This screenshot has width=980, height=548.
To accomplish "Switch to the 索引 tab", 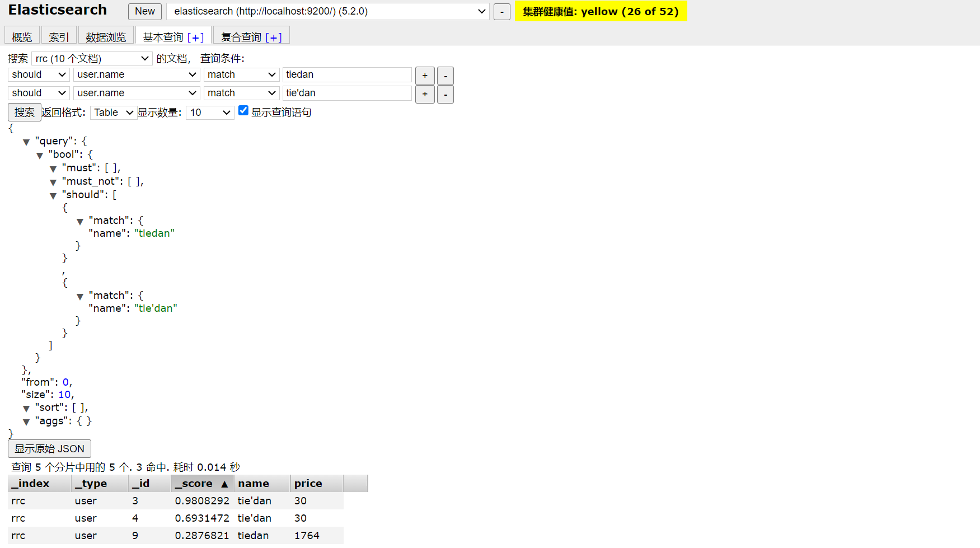I will coord(59,36).
